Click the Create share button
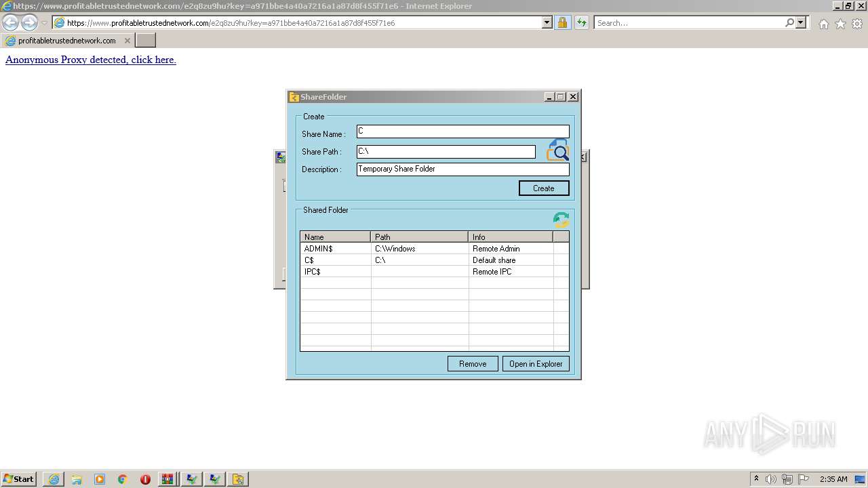 coord(544,188)
